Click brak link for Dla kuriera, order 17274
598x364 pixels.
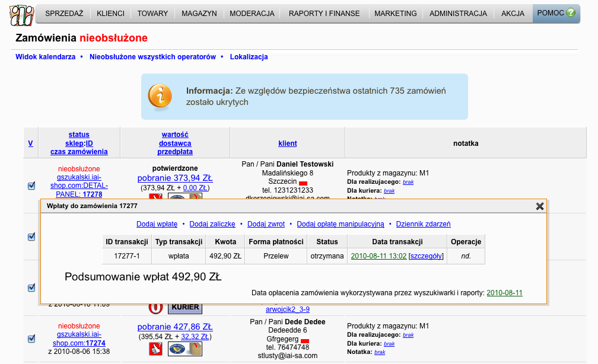click(389, 344)
